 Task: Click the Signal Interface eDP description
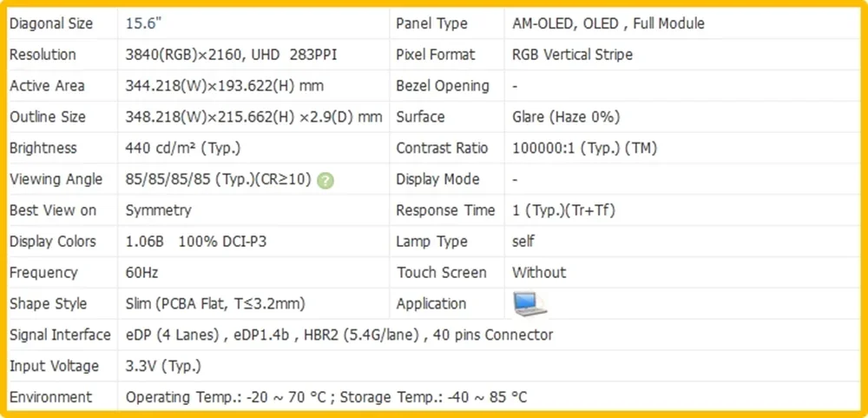(x=339, y=335)
